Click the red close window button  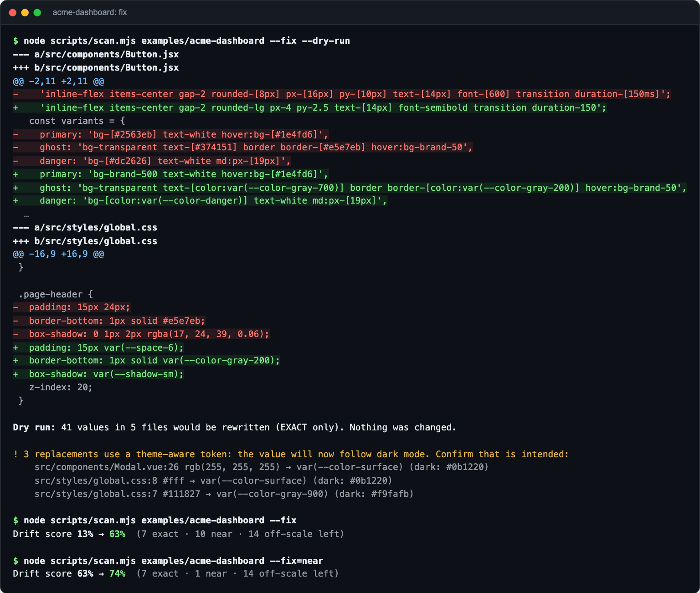click(x=13, y=13)
